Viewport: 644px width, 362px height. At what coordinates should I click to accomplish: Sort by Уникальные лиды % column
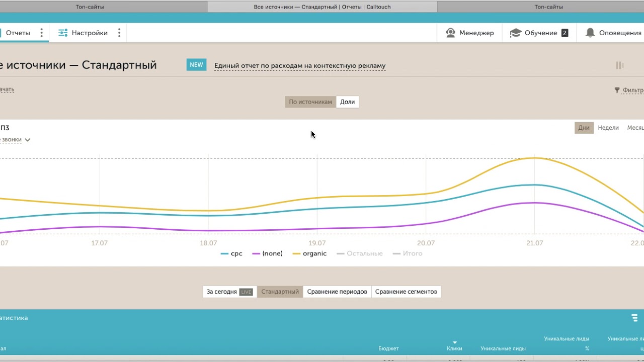tap(567, 343)
